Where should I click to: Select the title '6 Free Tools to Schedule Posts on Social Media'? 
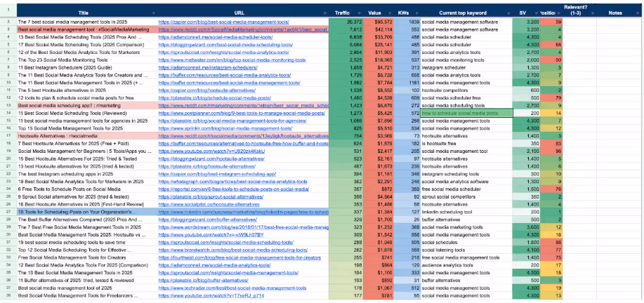coord(86,189)
